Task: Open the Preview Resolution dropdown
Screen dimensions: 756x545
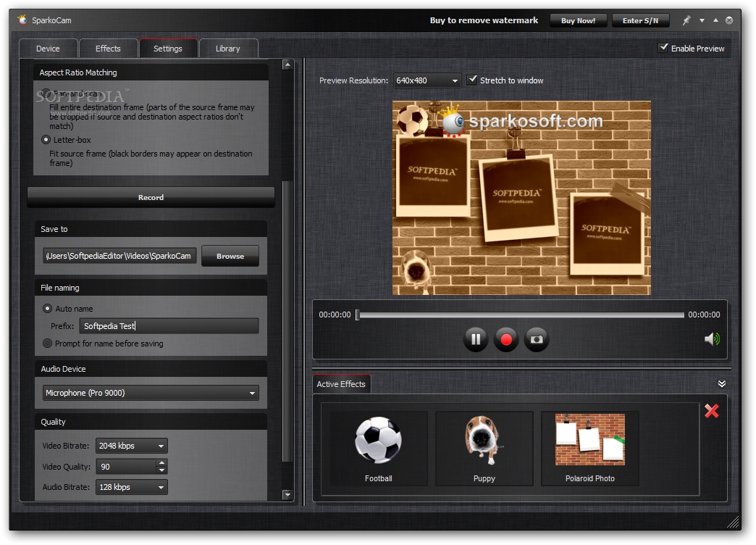Action: click(427, 80)
